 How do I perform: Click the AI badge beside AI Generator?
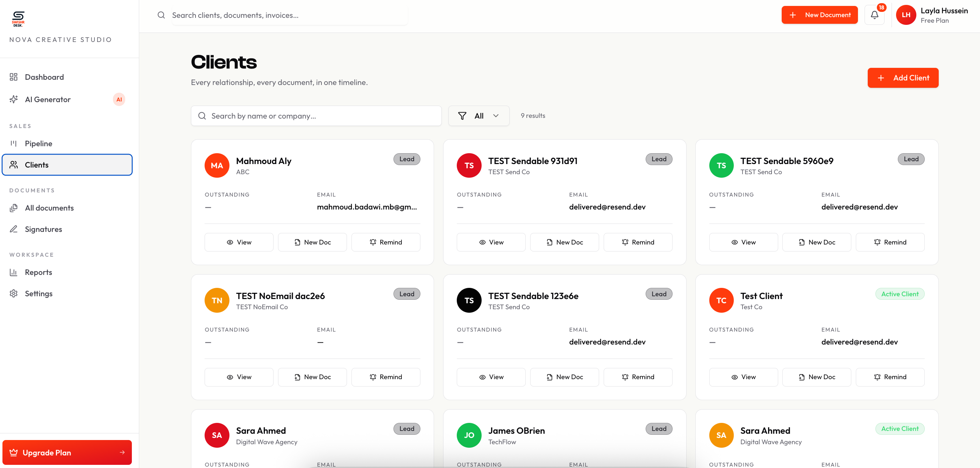(x=119, y=99)
